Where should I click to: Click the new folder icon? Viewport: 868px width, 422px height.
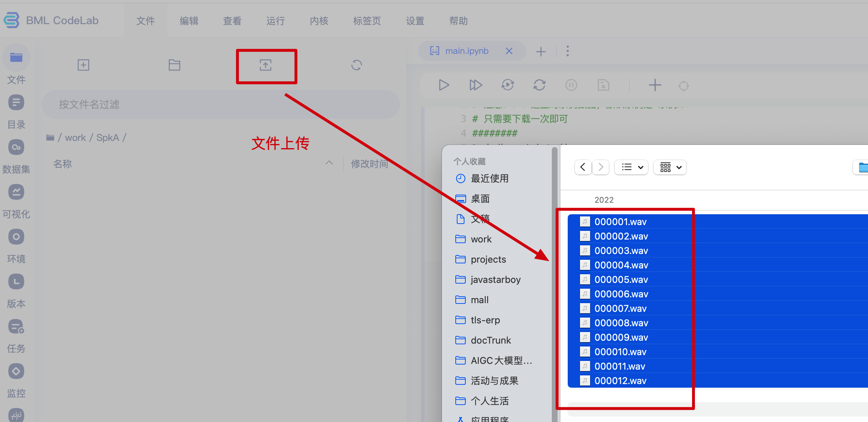[175, 65]
